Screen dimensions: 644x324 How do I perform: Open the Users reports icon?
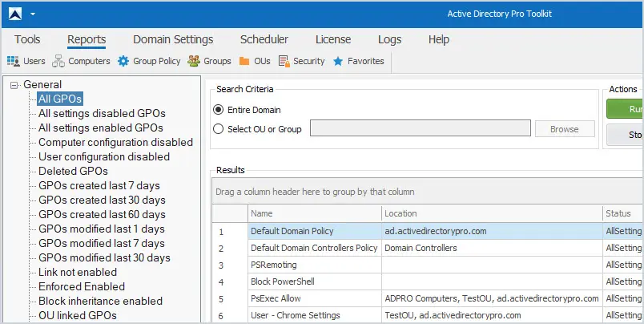click(x=14, y=61)
